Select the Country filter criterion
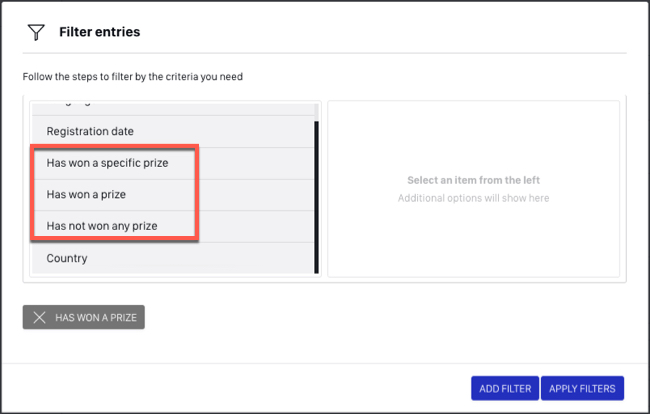Viewport: 650px width, 414px height. tap(173, 258)
